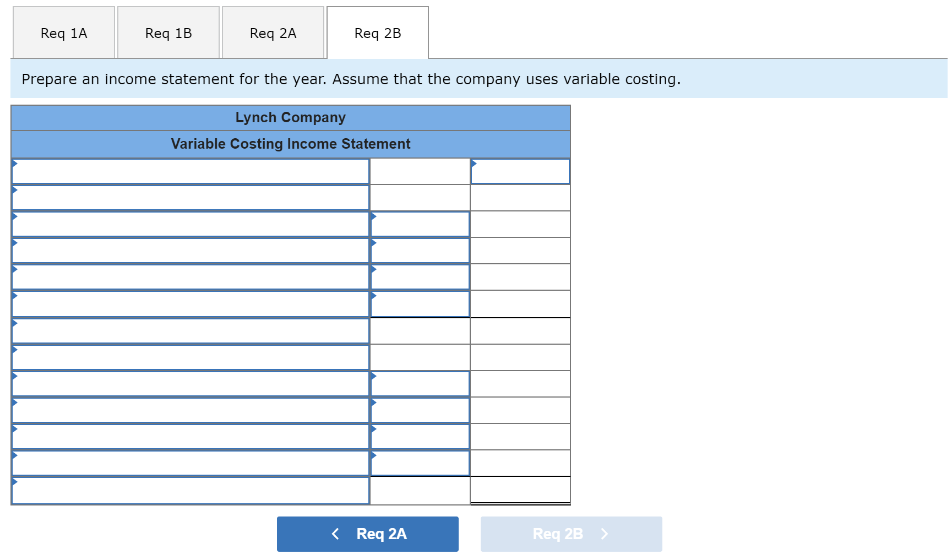Click the sixth row's rightmost column cell
Screen dimensions: 952x560
[520, 303]
